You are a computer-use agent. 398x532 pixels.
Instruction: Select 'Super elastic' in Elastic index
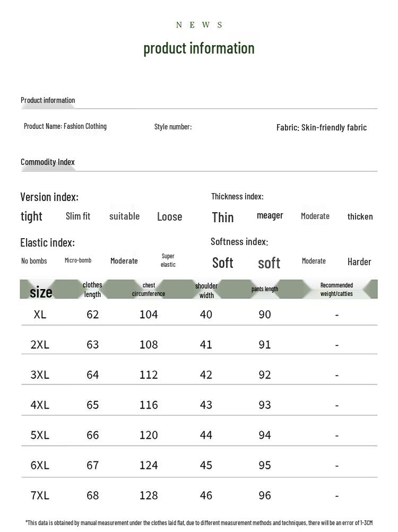tap(168, 260)
